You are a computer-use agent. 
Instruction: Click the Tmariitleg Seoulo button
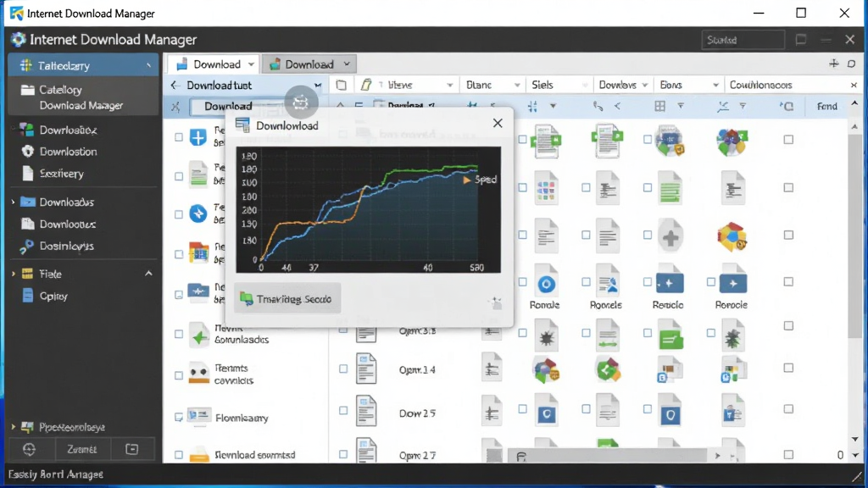click(x=287, y=299)
